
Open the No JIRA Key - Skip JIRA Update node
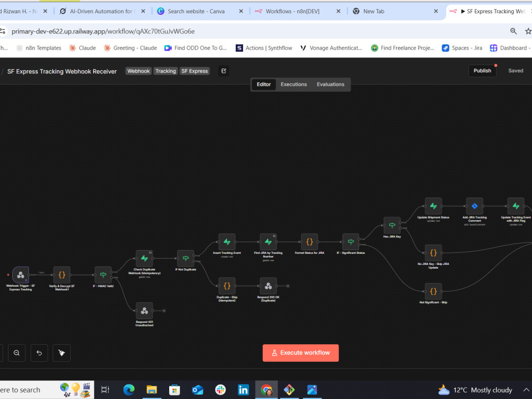pos(433,253)
